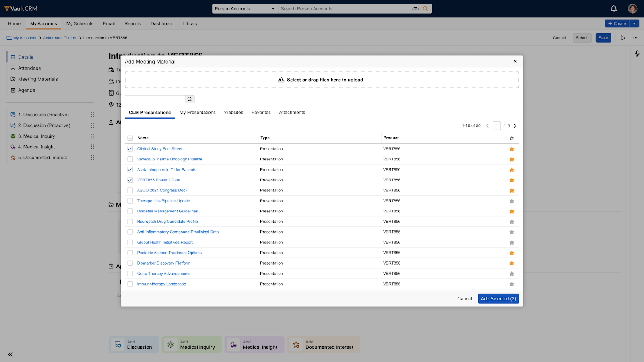Screen dimensions: 644x362
Task: Click the material search input field
Action: coord(155,99)
